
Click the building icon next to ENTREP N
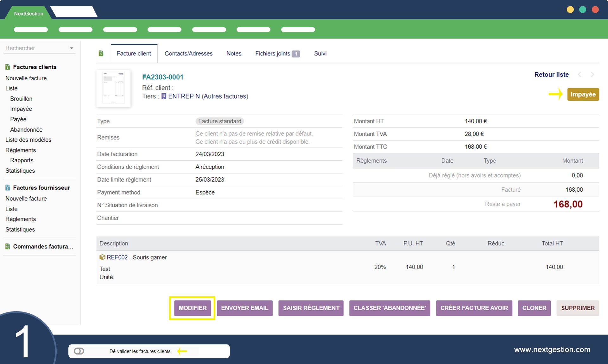point(164,96)
